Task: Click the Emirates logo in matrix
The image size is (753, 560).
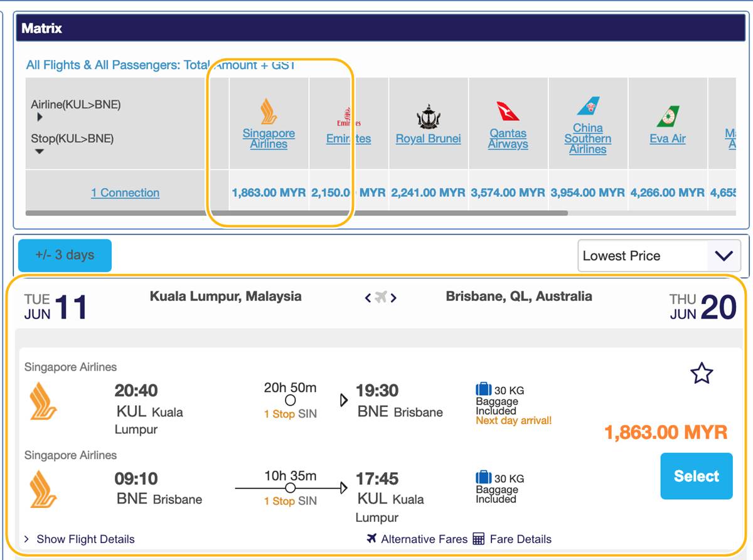Action: (x=348, y=117)
